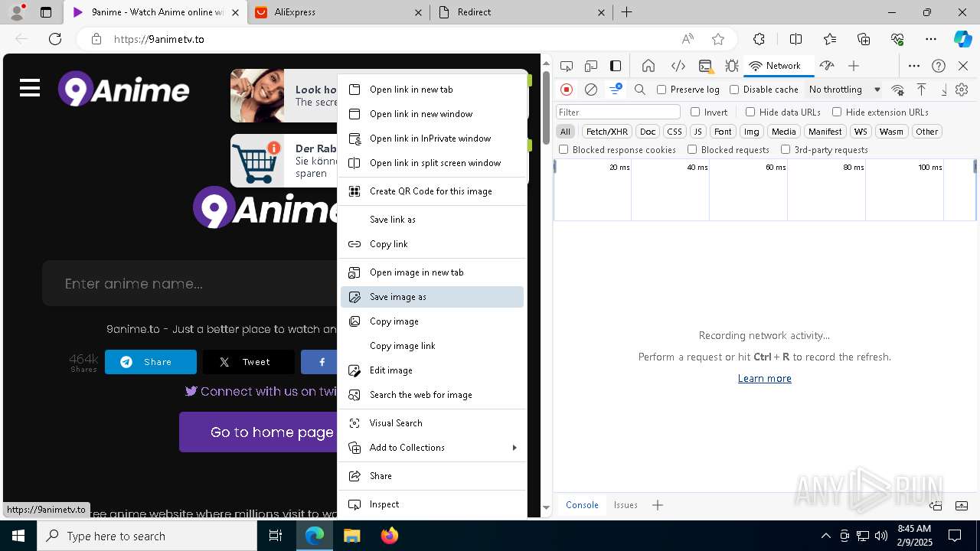Import a HAR file with upload arrow

click(922, 90)
